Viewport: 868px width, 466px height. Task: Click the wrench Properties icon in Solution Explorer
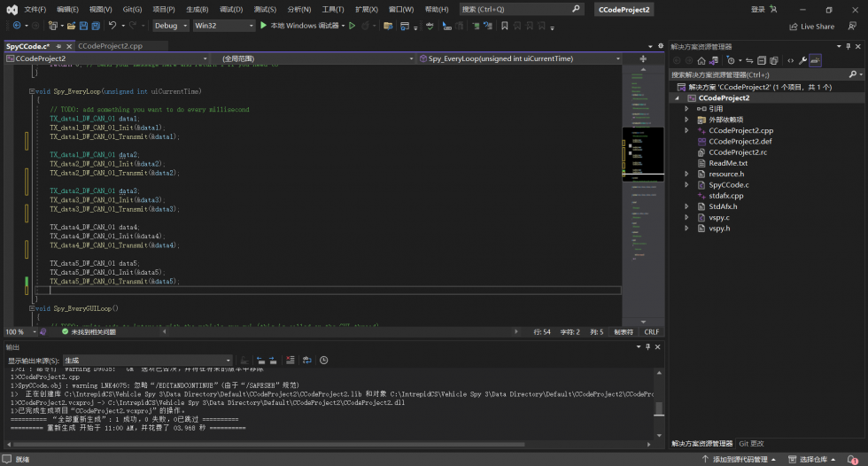tap(802, 60)
